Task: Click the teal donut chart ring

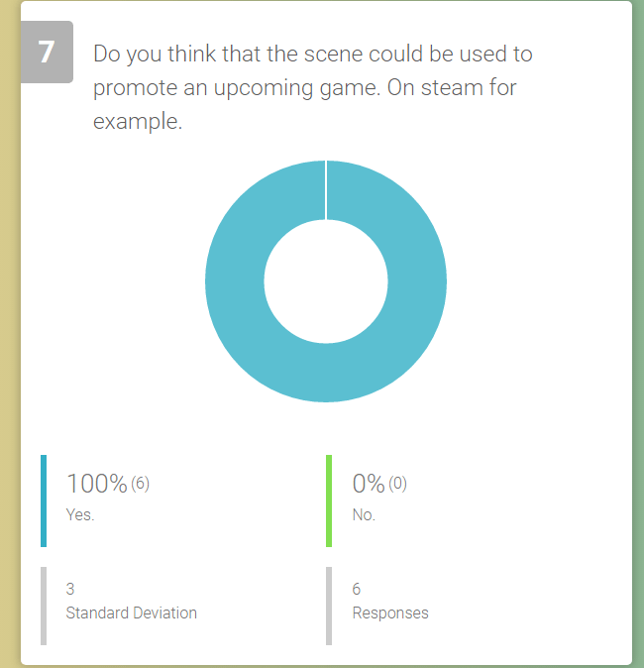Action: 235,281
